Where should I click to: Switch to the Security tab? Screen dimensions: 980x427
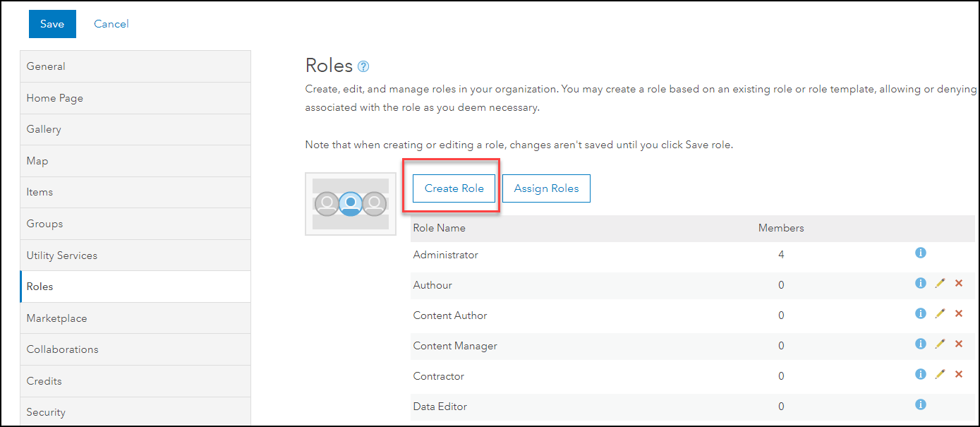click(135, 412)
